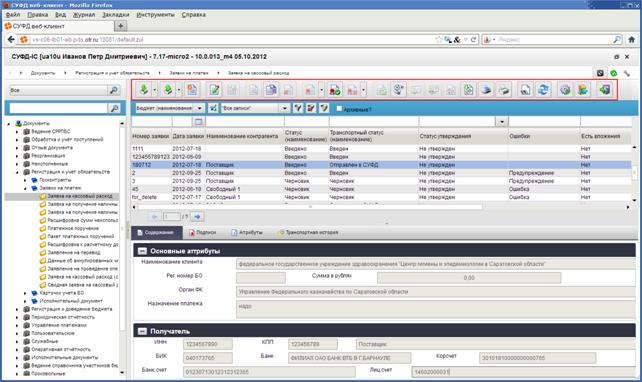Click the green exit arrow at toolbar end

click(x=604, y=90)
